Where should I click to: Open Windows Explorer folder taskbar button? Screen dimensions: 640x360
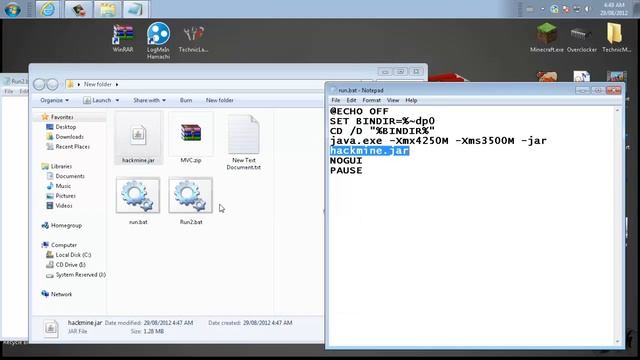[x=108, y=9]
